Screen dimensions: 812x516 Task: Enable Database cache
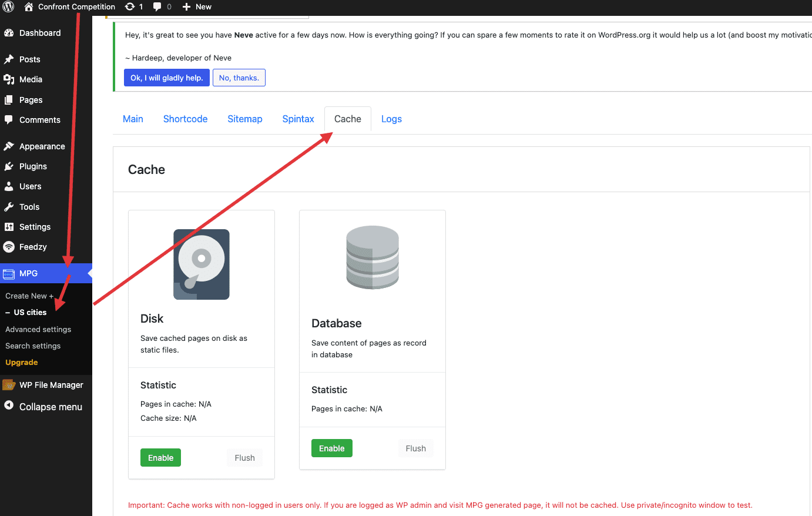point(331,448)
